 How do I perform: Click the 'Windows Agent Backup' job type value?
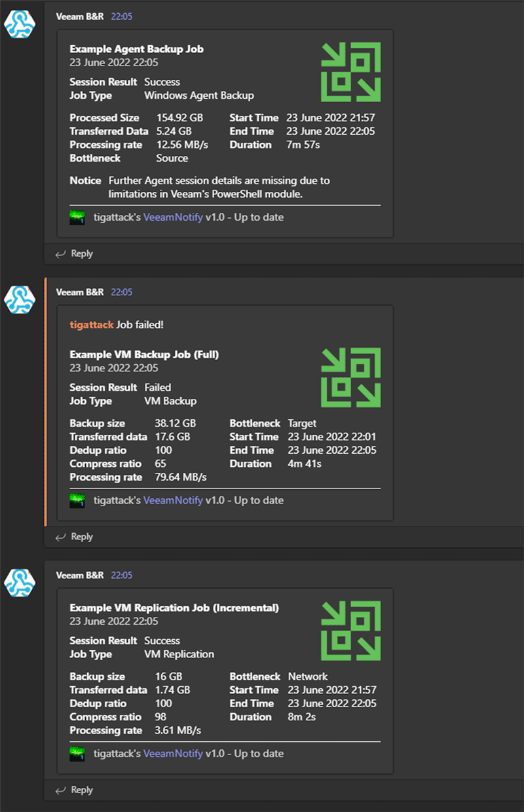[199, 96]
